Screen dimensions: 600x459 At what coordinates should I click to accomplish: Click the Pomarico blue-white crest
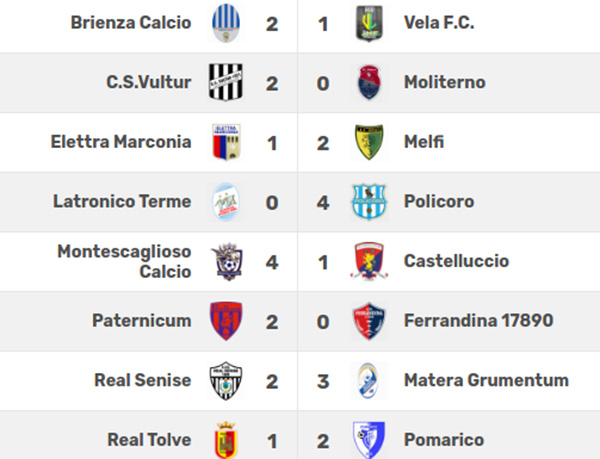coord(369,440)
